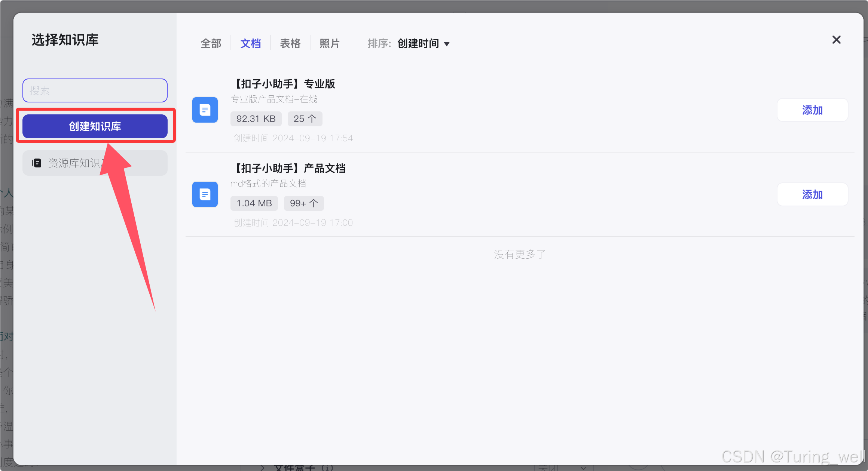Click document icon of 【扣子小助手】产品文档

[205, 194]
